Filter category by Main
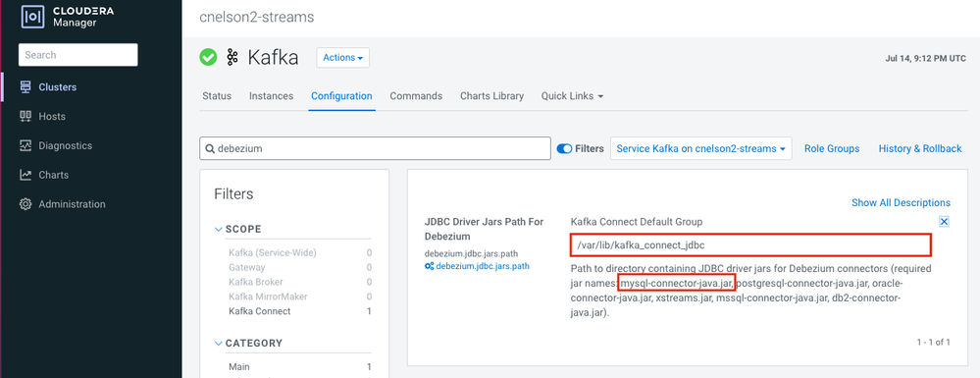 (x=239, y=367)
